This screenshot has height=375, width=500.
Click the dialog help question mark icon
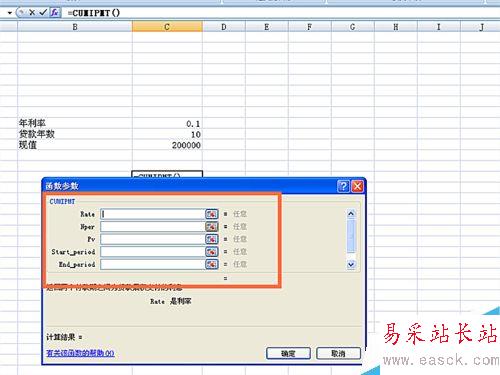click(x=343, y=186)
